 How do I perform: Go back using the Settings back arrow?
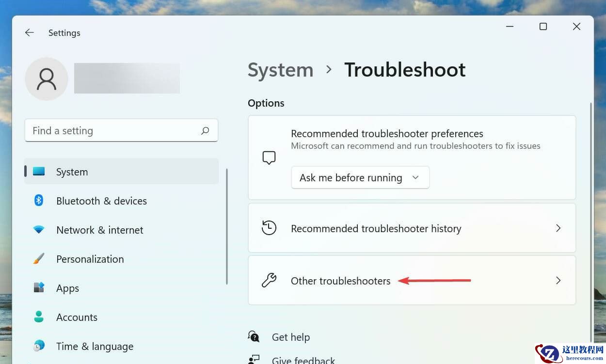[30, 32]
